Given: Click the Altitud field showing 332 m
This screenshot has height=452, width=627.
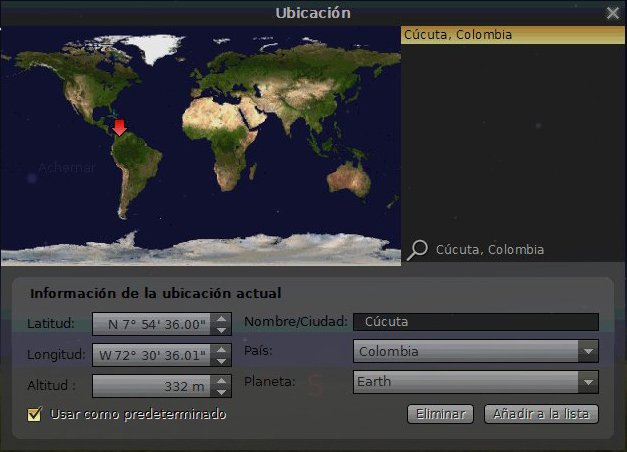Looking at the screenshot, I should [x=152, y=386].
